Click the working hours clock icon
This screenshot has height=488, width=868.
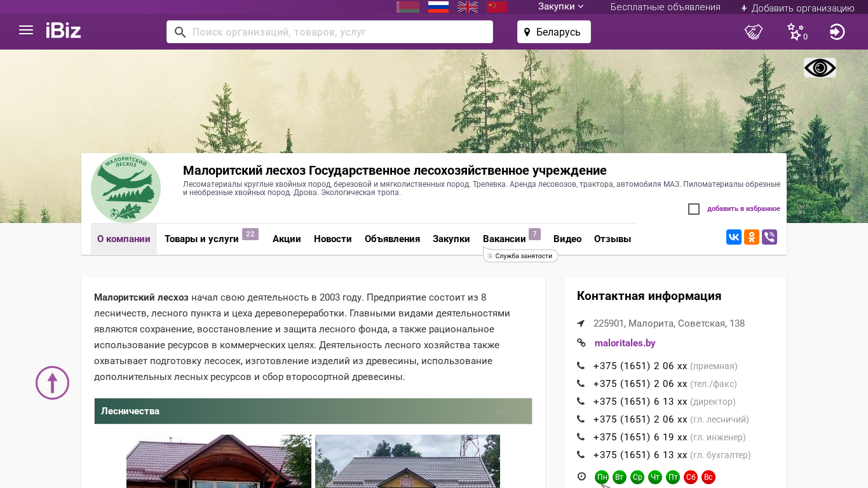coord(581,477)
